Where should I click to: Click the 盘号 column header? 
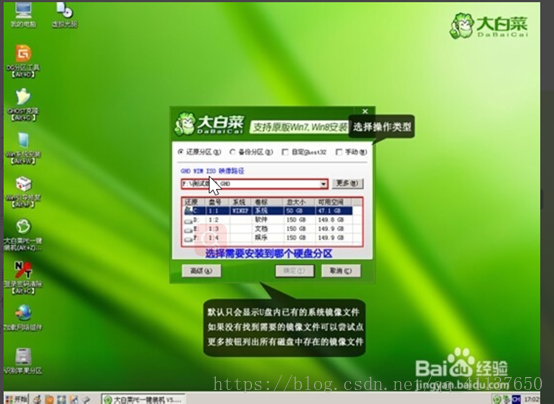(217, 202)
